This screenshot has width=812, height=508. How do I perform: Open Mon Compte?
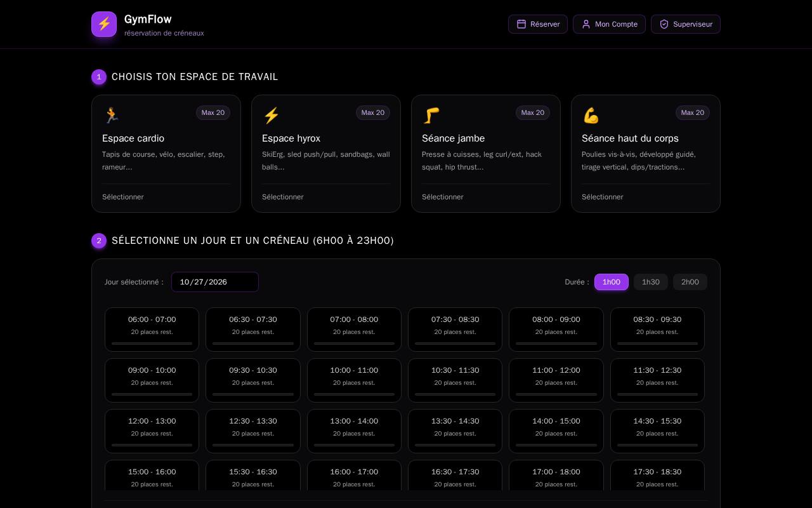609,24
